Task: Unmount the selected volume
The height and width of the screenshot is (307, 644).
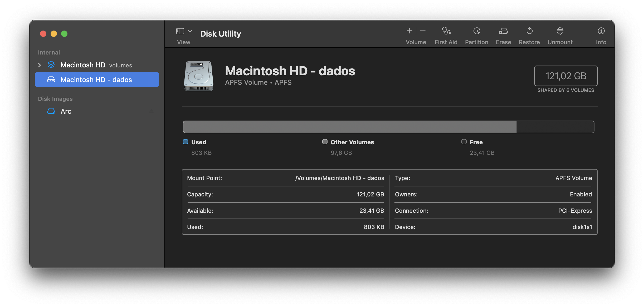Action: [x=560, y=31]
